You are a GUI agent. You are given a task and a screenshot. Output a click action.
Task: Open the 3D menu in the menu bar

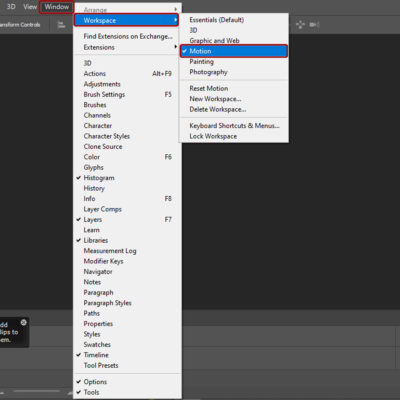click(x=11, y=7)
